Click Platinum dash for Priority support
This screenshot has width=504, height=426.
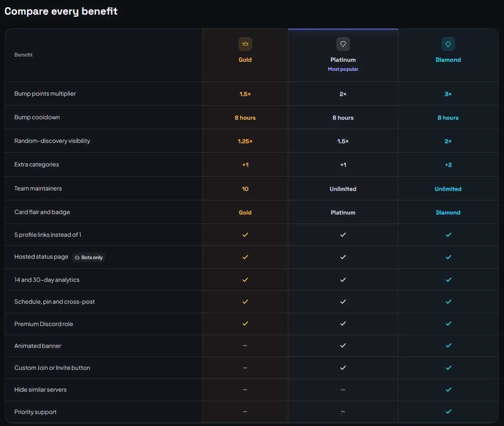(x=343, y=411)
